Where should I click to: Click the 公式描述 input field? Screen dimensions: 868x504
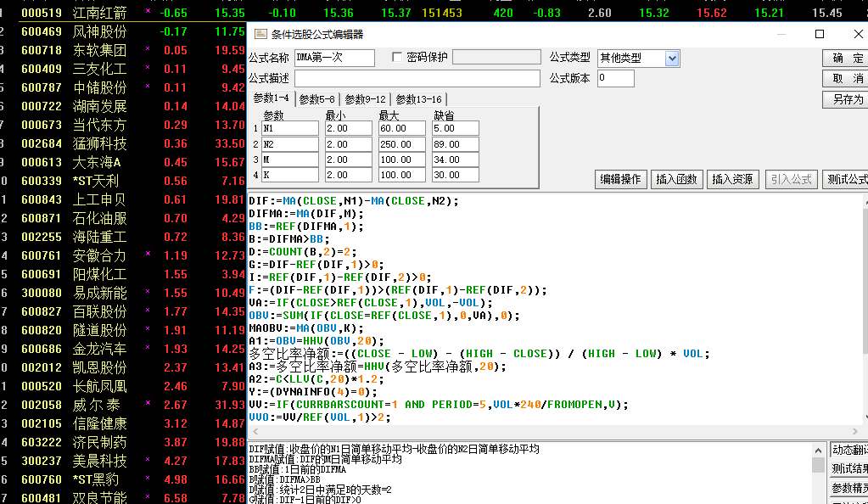click(x=417, y=78)
